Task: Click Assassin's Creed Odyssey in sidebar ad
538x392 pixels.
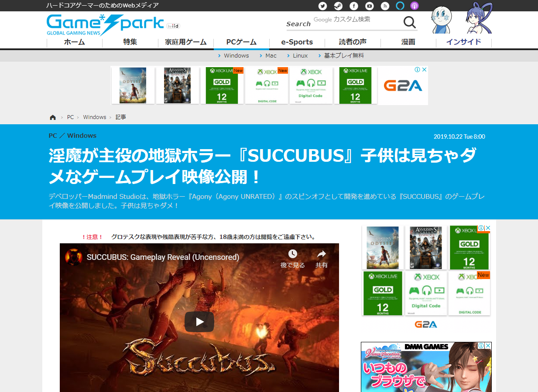Action: pyautogui.click(x=383, y=248)
